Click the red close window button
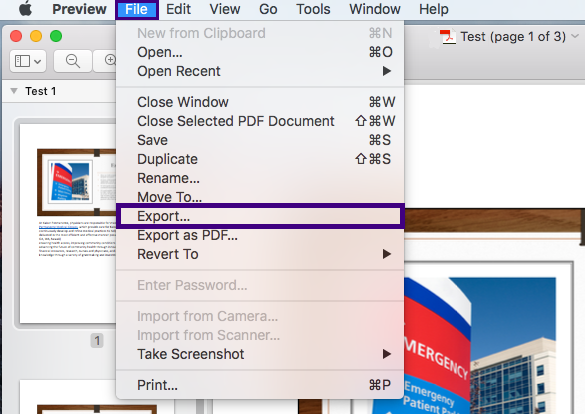585x414 pixels. pos(16,36)
